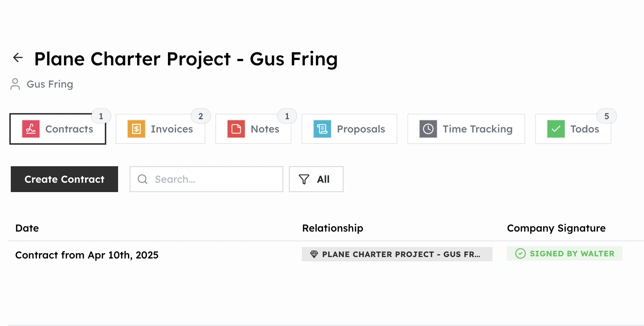Open the All filter dropdown
Image resolution: width=644 pixels, height=326 pixels.
point(316,179)
